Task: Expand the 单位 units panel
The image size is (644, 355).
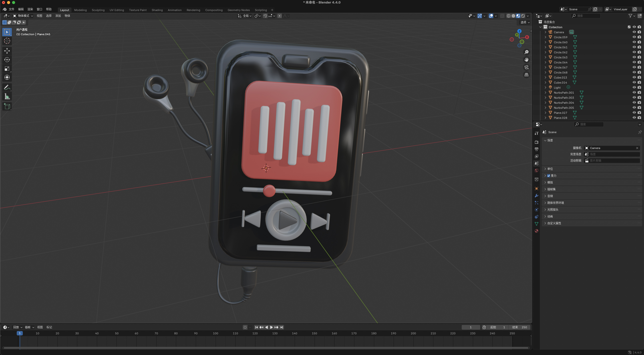Action: (550, 169)
